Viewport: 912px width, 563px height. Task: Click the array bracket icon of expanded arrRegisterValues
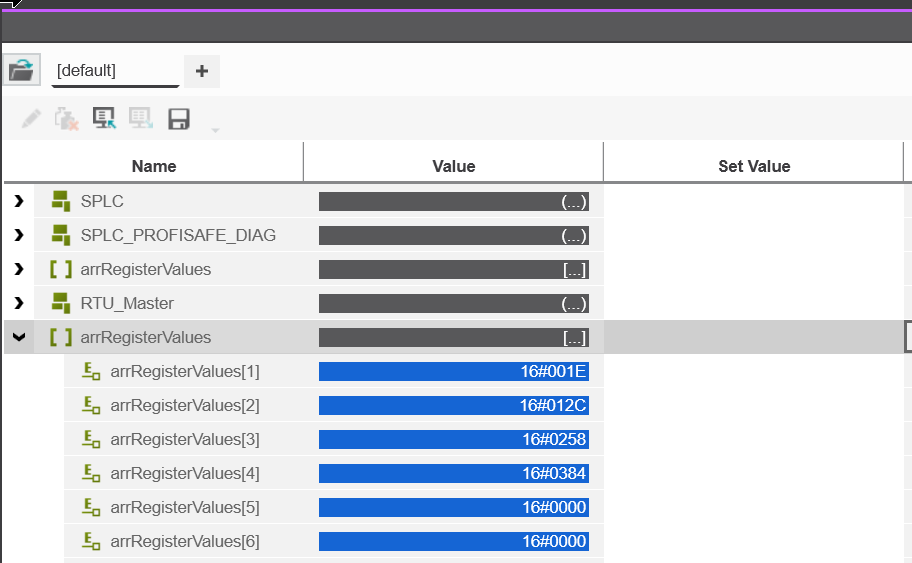tap(60, 337)
